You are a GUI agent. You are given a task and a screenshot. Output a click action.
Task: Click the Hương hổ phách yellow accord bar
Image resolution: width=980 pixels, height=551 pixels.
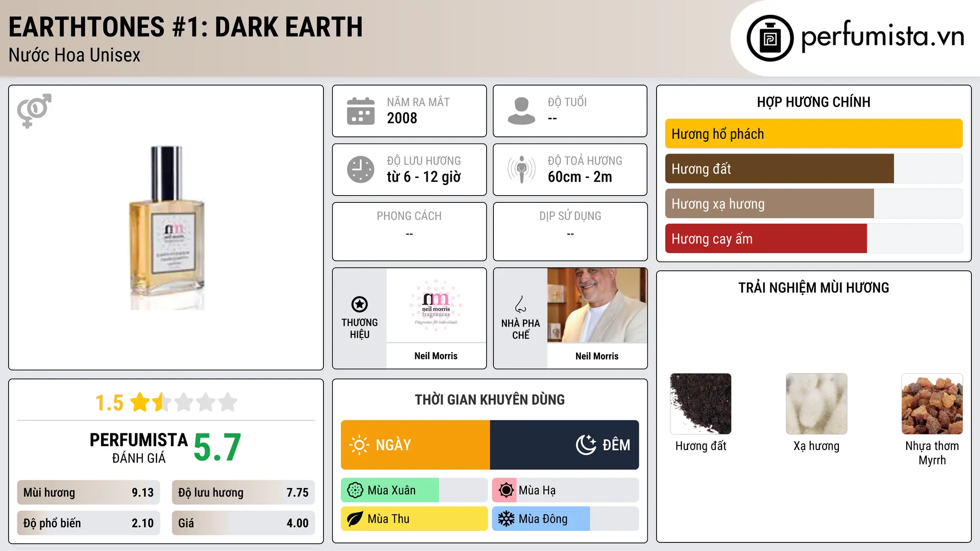pyautogui.click(x=813, y=134)
